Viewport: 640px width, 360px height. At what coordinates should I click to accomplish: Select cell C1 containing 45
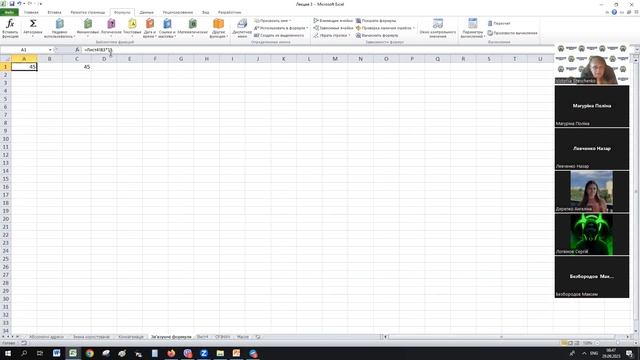point(77,67)
